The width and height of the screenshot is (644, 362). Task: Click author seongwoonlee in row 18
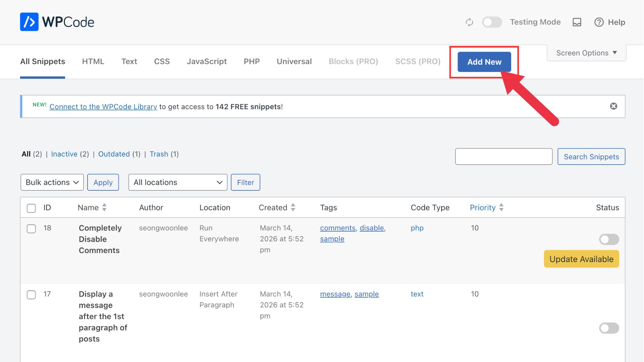point(163,228)
